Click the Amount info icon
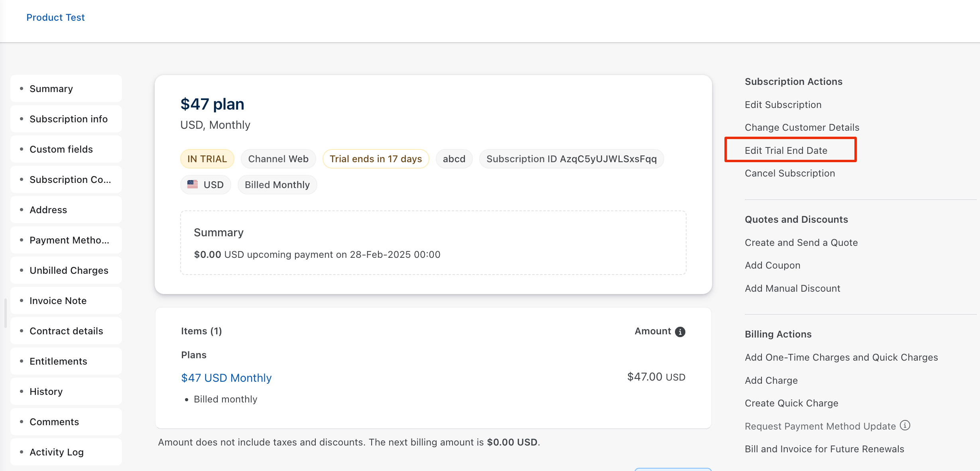Viewport: 980px width, 471px height. tap(680, 332)
